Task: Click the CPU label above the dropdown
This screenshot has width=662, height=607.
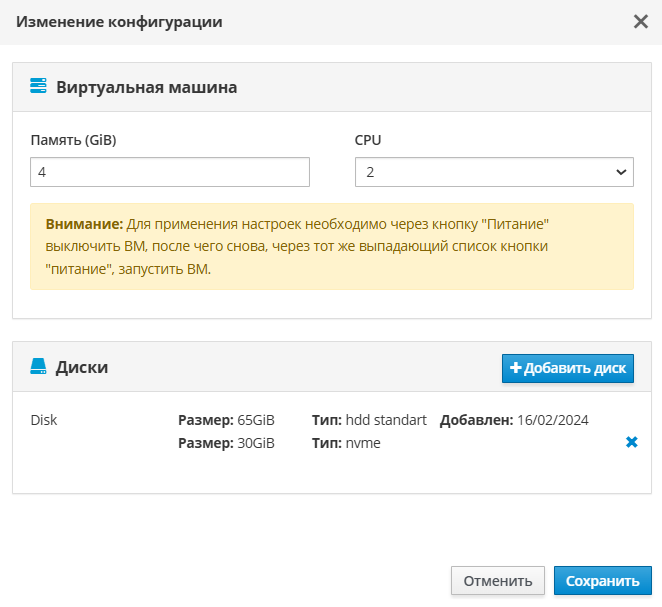Action: tap(368, 140)
